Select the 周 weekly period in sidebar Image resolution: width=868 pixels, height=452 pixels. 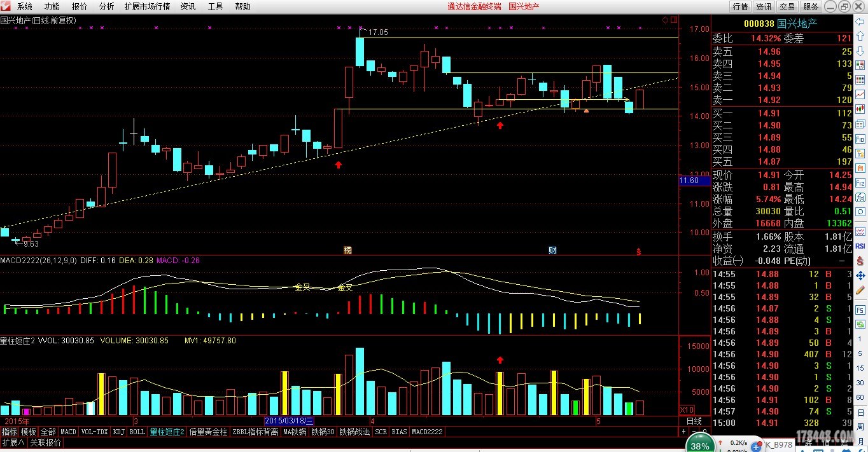click(860, 427)
